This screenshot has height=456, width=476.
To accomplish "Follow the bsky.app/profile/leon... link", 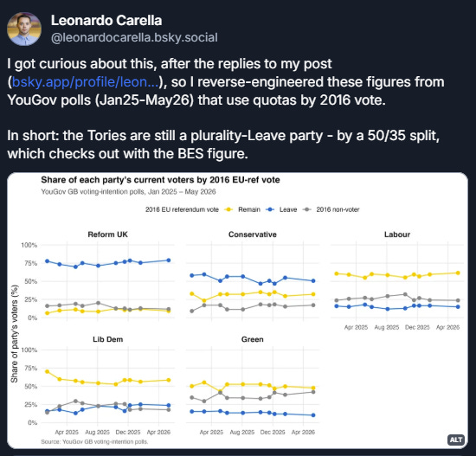I will point(86,82).
